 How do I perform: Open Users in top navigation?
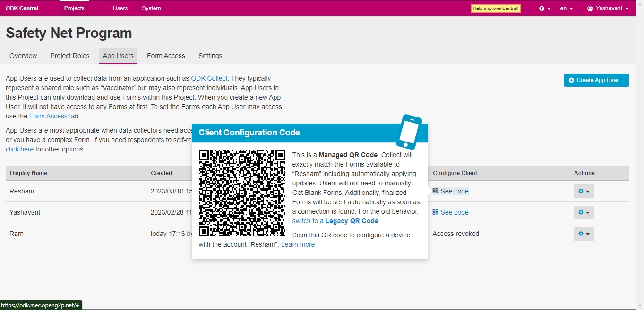click(x=120, y=8)
